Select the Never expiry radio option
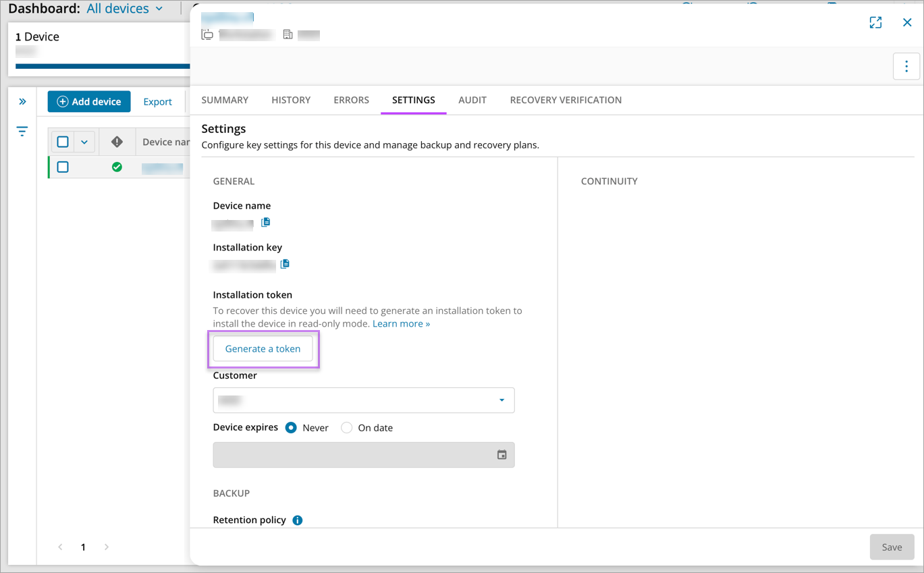924x573 pixels. pyautogui.click(x=291, y=428)
